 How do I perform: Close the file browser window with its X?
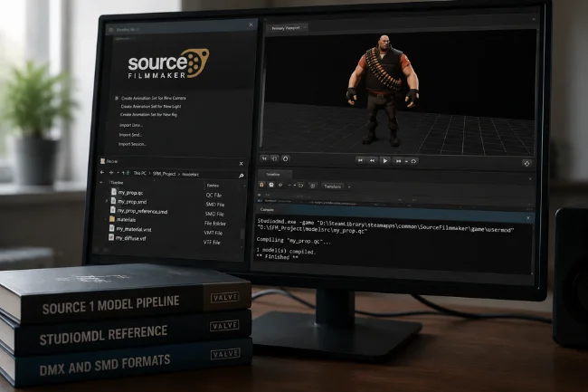(x=242, y=164)
